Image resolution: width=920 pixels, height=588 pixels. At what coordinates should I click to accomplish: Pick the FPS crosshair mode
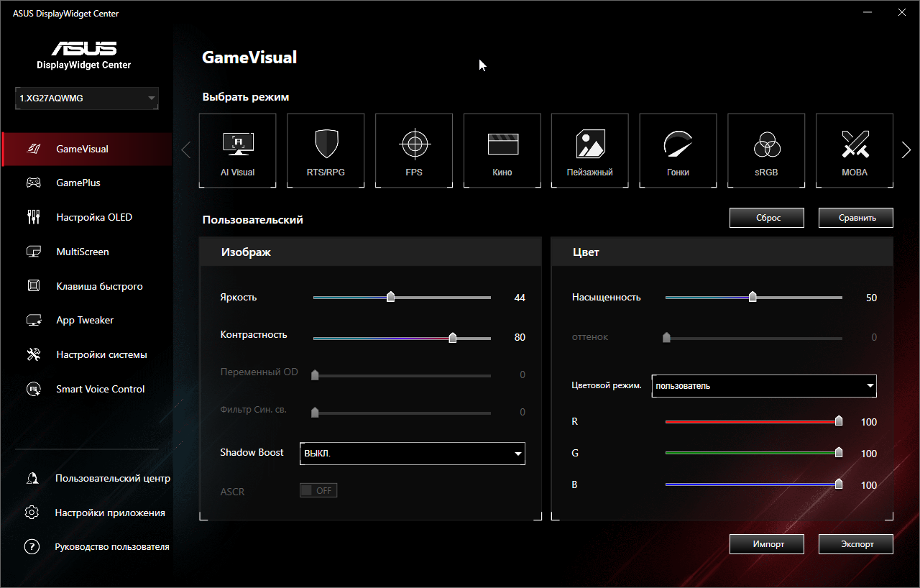[414, 151]
